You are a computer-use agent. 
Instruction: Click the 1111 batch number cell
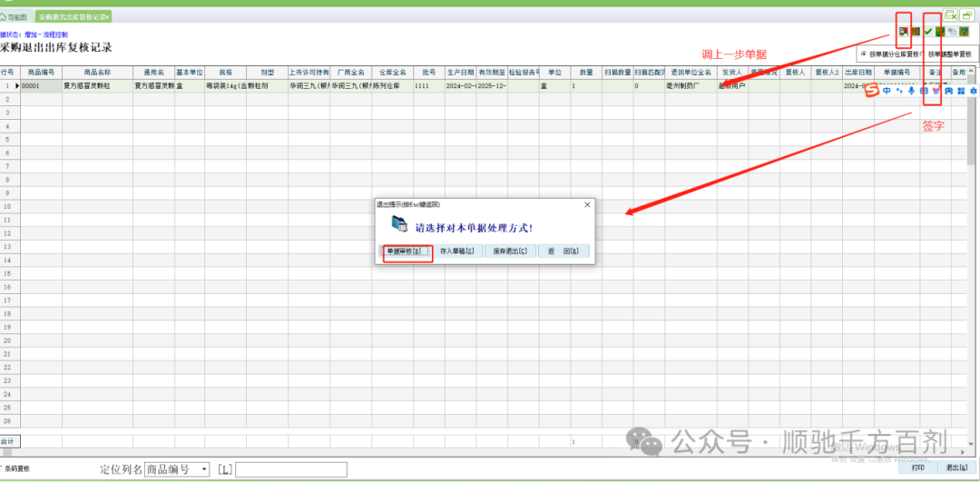click(x=428, y=86)
